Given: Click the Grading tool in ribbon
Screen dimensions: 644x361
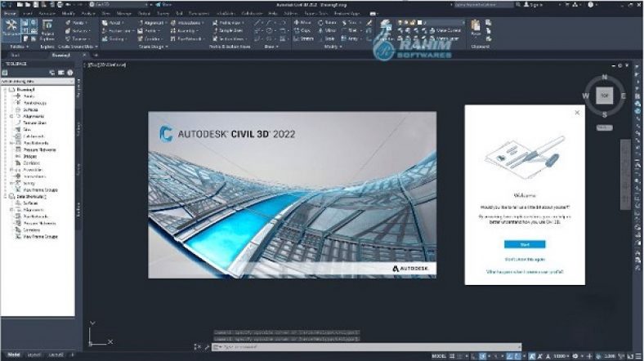Looking at the screenshot, I should click(114, 39).
